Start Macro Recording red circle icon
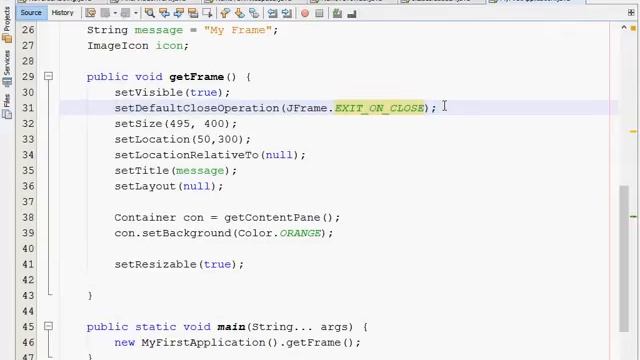The image size is (640, 360). [305, 13]
